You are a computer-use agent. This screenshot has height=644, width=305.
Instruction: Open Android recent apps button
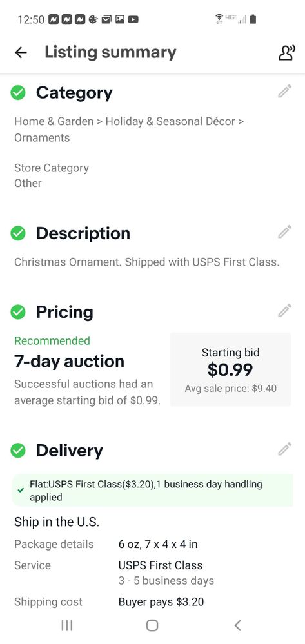[67, 625]
